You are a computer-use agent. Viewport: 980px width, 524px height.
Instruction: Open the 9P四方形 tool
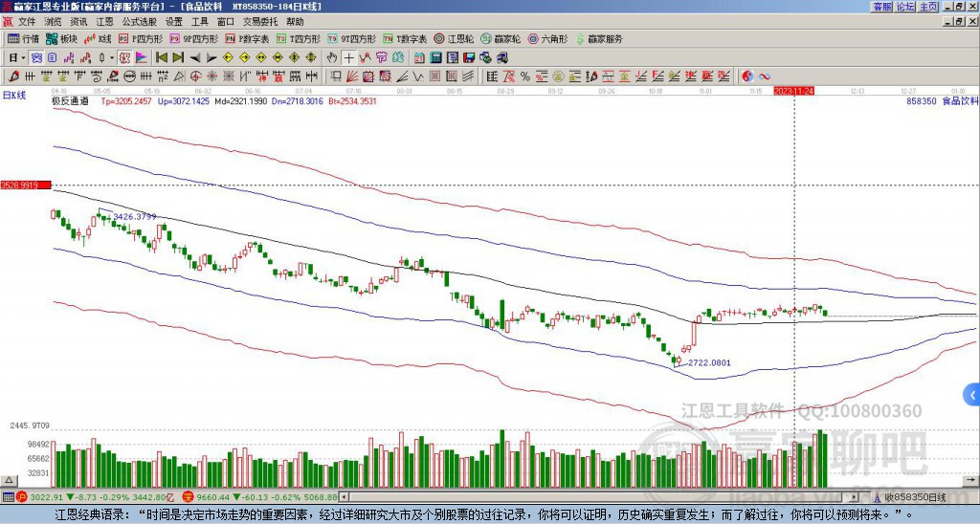194,38
